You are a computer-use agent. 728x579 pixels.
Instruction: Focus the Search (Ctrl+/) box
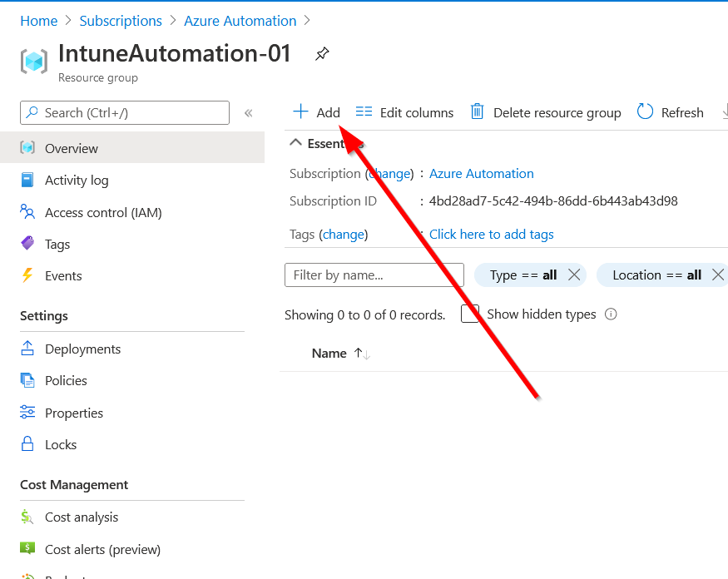click(125, 113)
